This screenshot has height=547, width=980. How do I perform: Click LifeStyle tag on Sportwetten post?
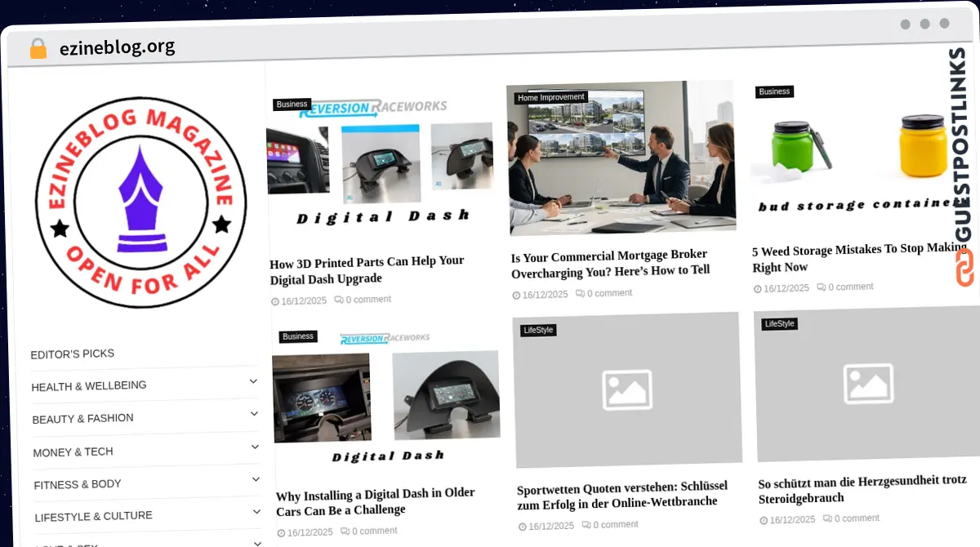pyautogui.click(x=538, y=330)
